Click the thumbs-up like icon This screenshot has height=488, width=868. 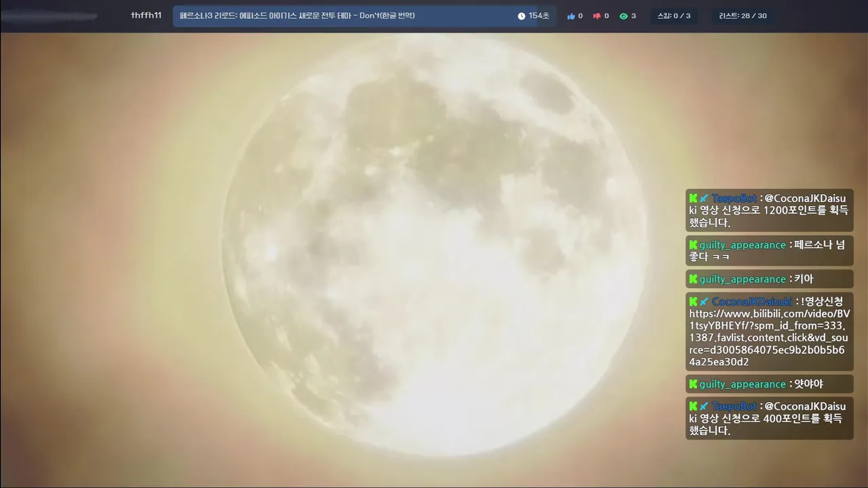click(571, 16)
